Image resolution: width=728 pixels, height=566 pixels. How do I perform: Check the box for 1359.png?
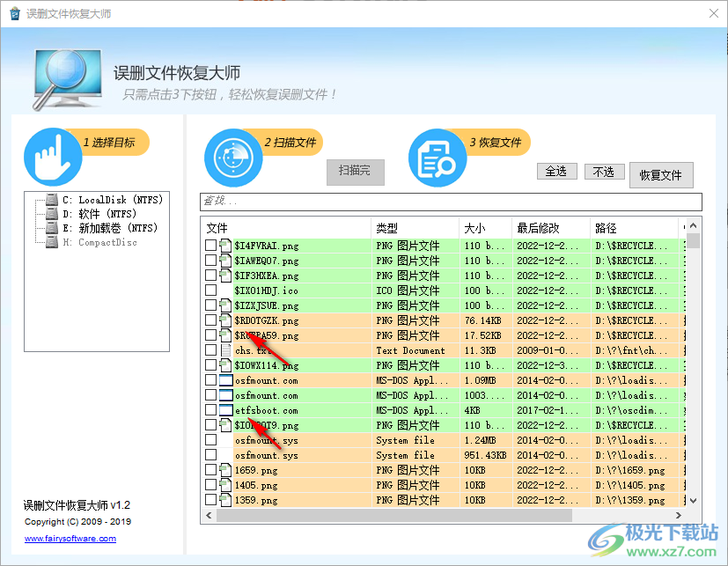[210, 500]
